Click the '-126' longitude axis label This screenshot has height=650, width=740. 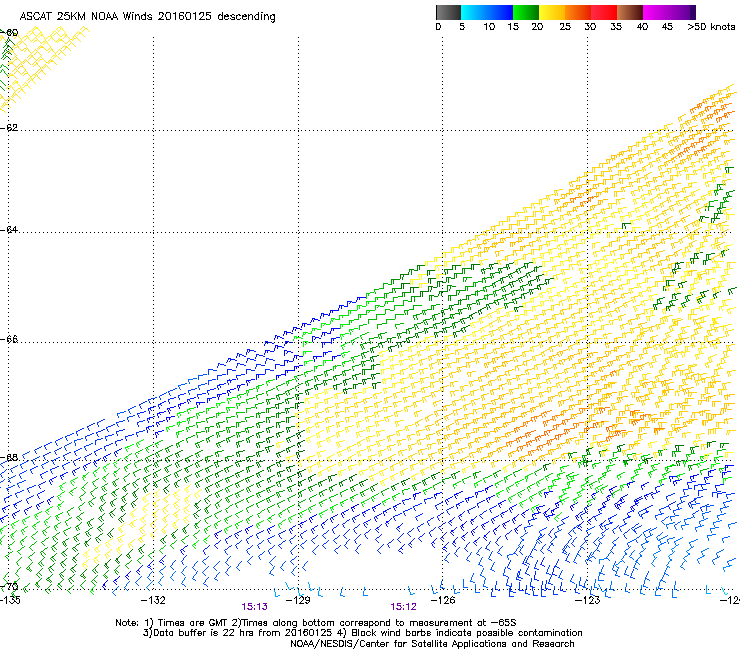click(443, 600)
